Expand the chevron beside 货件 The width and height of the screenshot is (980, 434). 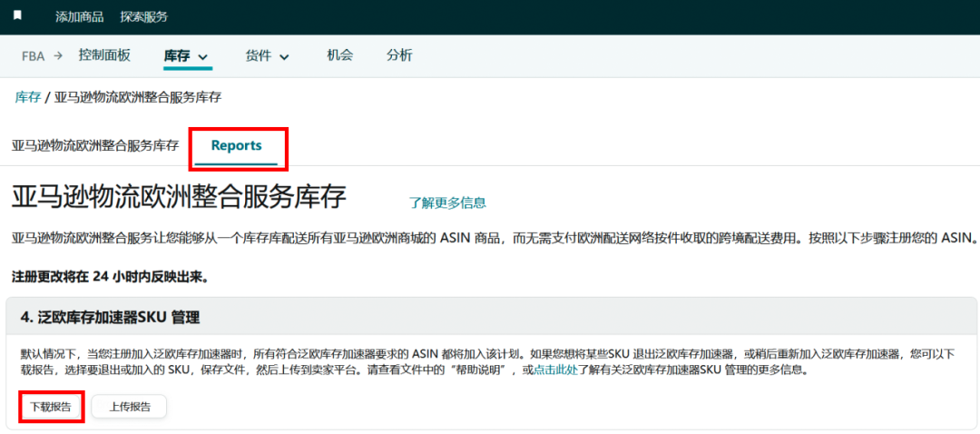pos(284,57)
